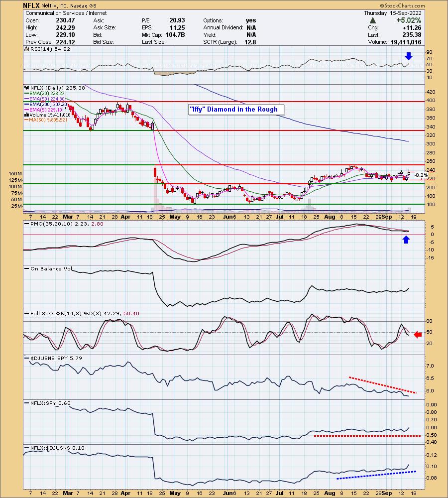Click the EMA(50) 224.30 legend entry
The image size is (448, 498).
44,99
